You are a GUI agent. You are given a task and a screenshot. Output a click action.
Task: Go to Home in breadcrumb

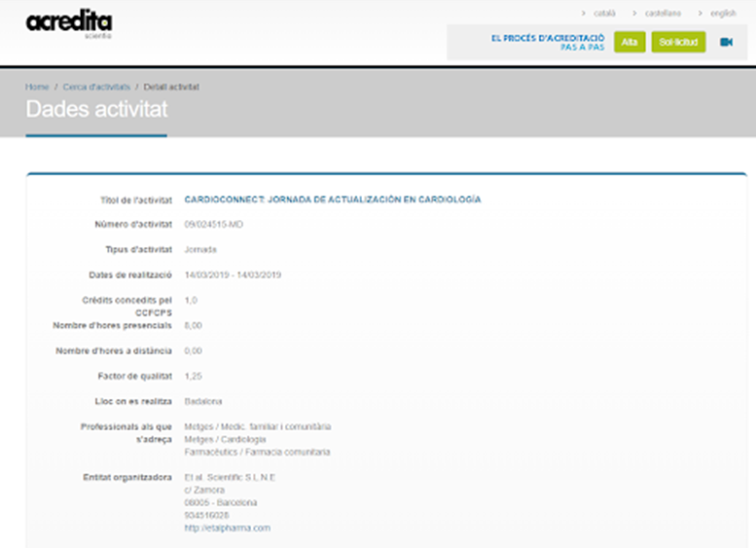(37, 87)
